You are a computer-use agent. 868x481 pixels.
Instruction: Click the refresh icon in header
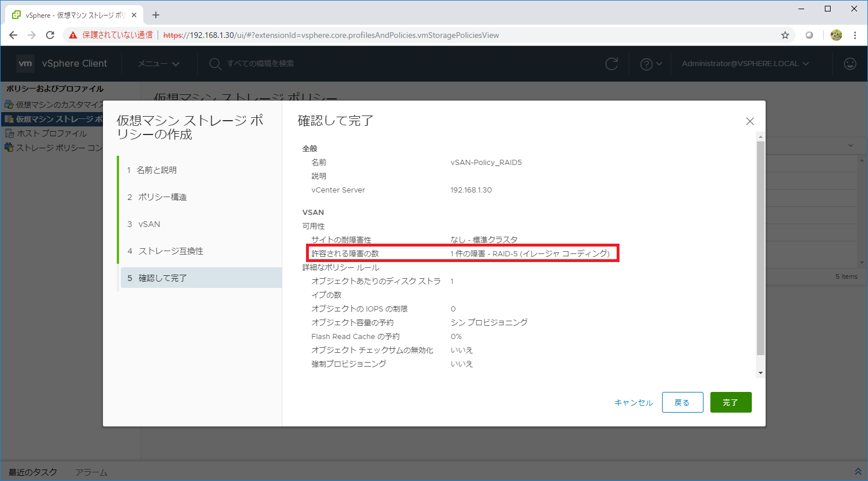click(611, 64)
